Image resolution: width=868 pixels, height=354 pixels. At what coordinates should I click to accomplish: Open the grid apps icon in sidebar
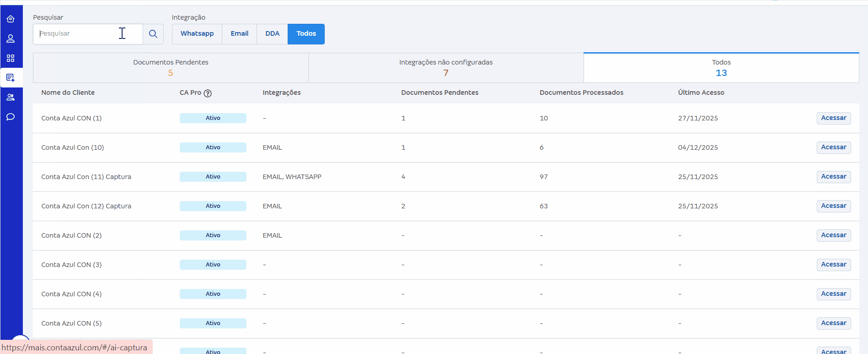[11, 58]
